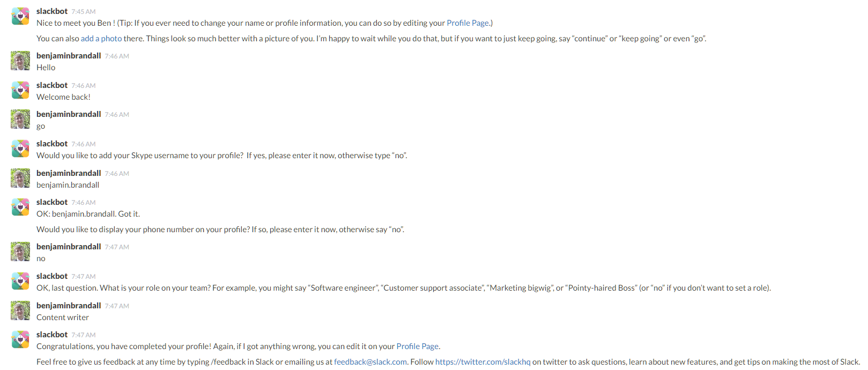Click slackbot avatar beside the Skype username question

[x=20, y=149]
